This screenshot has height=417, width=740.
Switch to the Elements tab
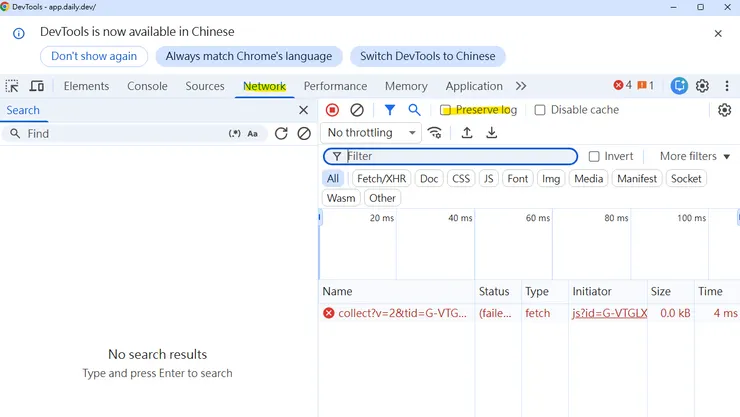[86, 86]
